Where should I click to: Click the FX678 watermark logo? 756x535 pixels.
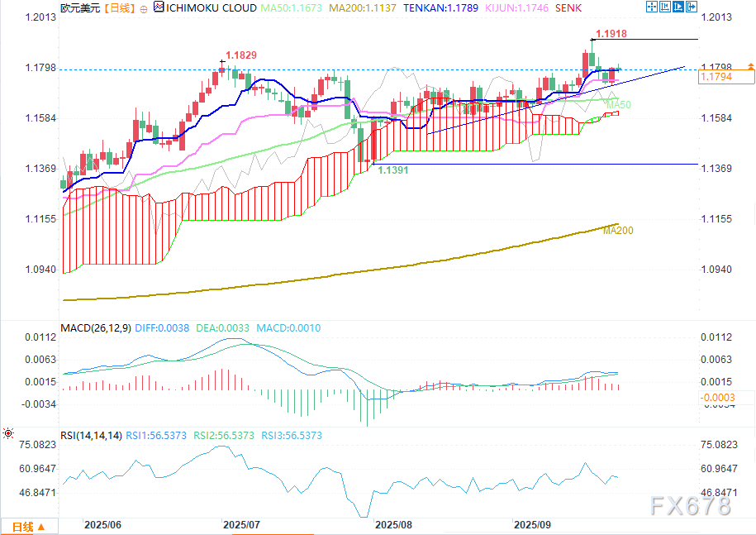pyautogui.click(x=692, y=506)
